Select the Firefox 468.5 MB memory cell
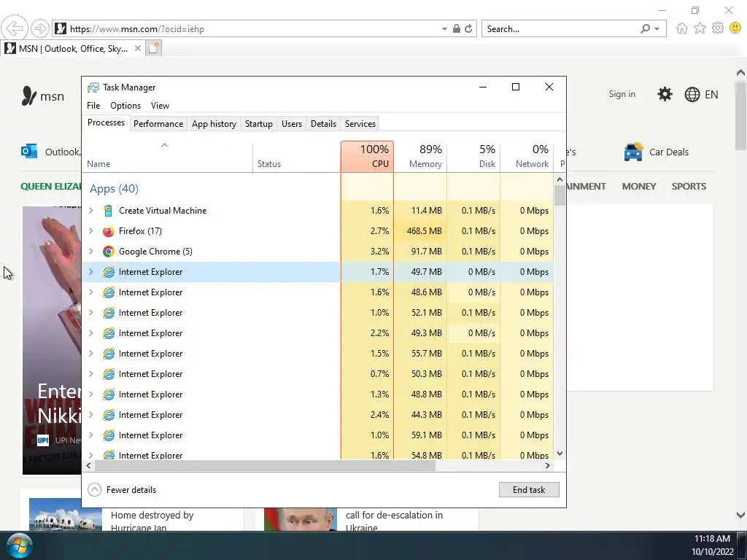747x560 pixels. (x=420, y=231)
